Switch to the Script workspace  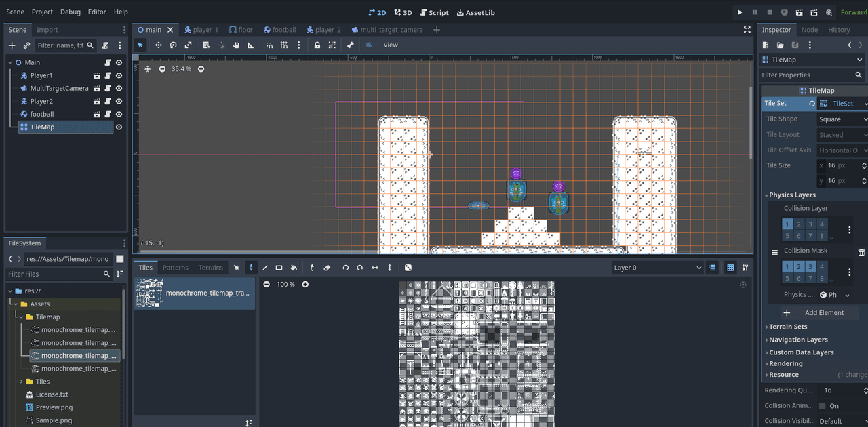pos(434,12)
